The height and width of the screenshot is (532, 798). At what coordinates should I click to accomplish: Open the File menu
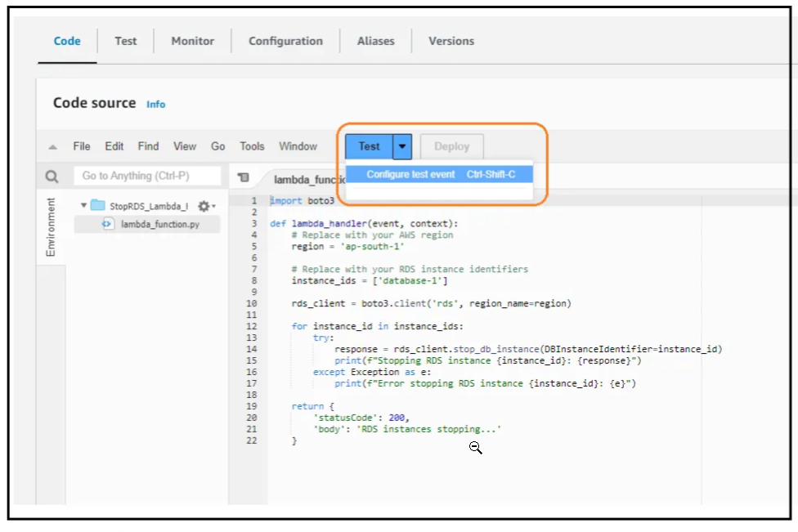82,146
